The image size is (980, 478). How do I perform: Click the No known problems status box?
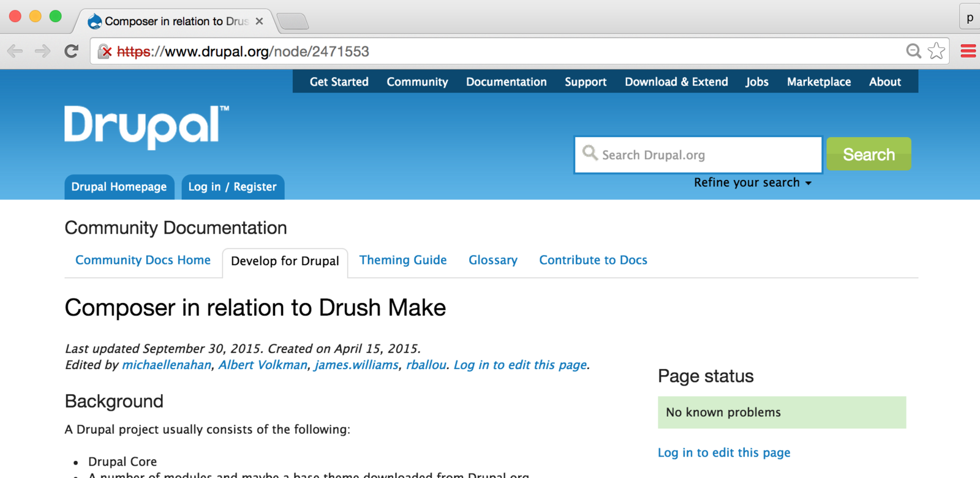(x=782, y=413)
